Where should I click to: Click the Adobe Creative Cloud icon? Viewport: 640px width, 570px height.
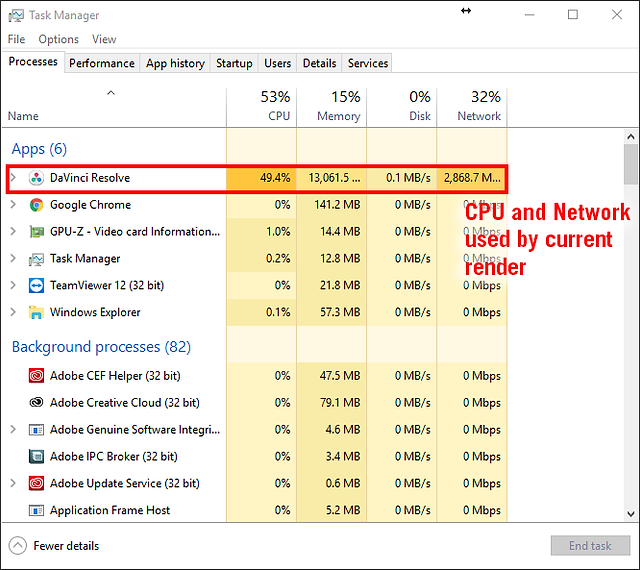(x=36, y=403)
